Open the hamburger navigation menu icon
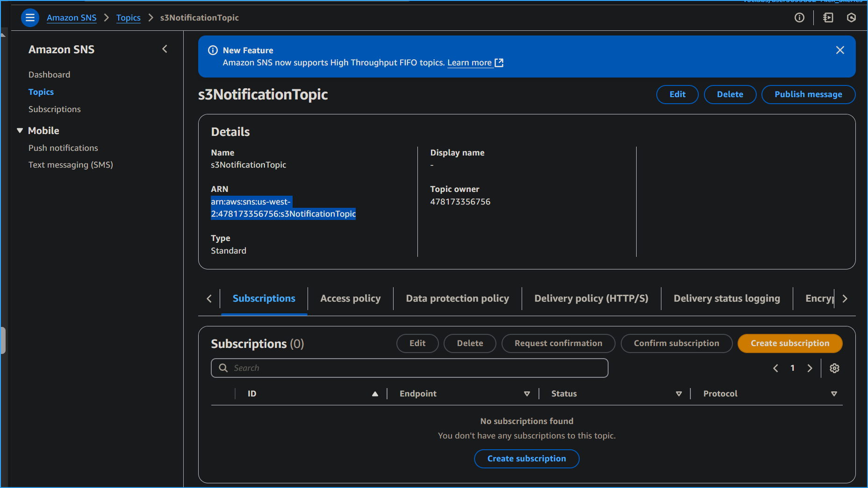Screen dimensions: 868x488 pyautogui.click(x=30, y=18)
